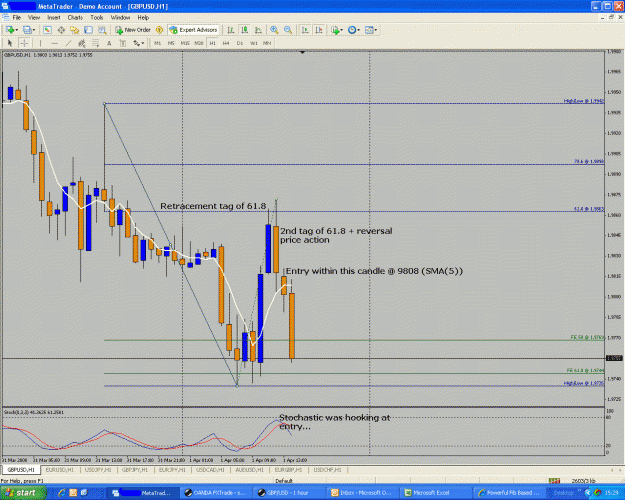
Task: Switch to M5 timeframe
Action: pyautogui.click(x=171, y=43)
